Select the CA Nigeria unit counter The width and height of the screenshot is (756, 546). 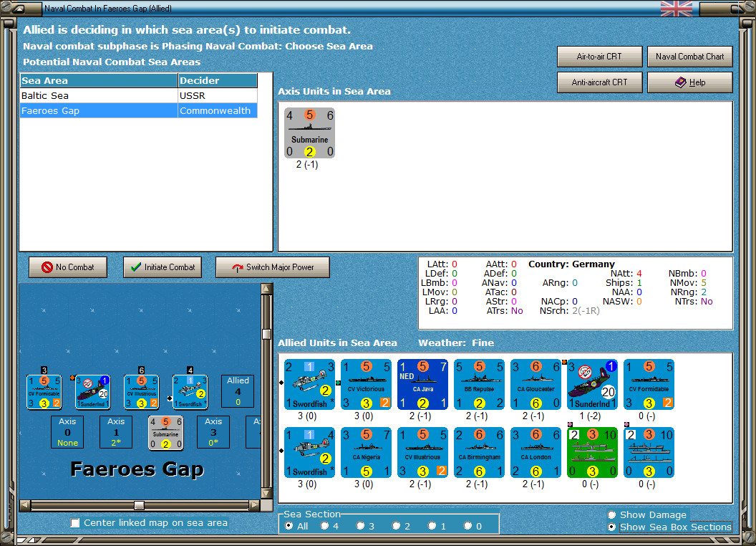click(366, 452)
